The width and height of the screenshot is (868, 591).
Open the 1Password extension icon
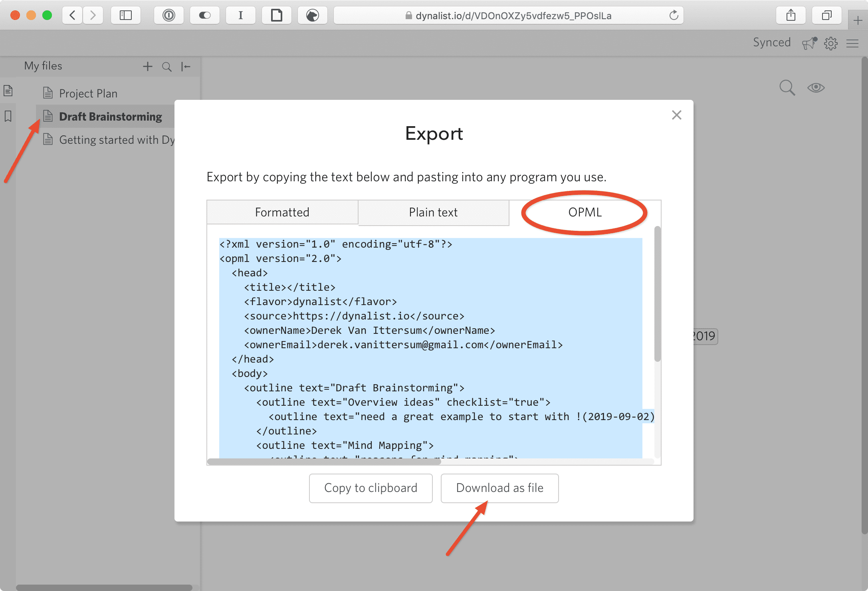tap(169, 15)
